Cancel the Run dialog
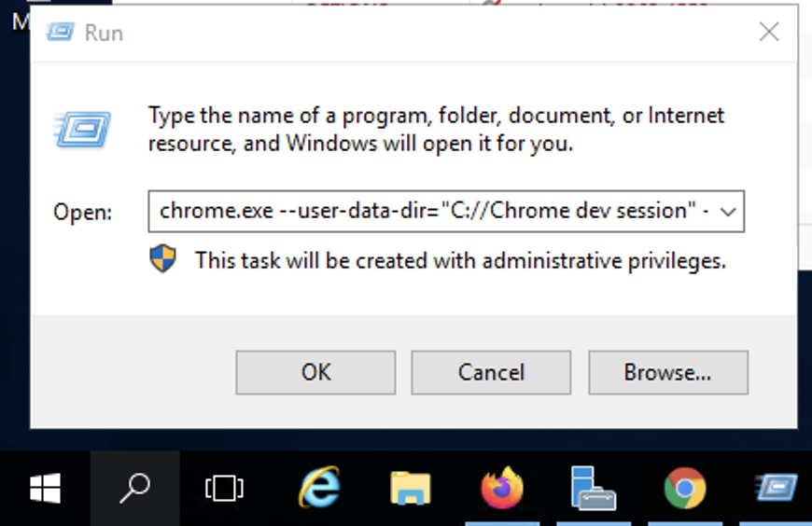The image size is (812, 526). pos(491,372)
